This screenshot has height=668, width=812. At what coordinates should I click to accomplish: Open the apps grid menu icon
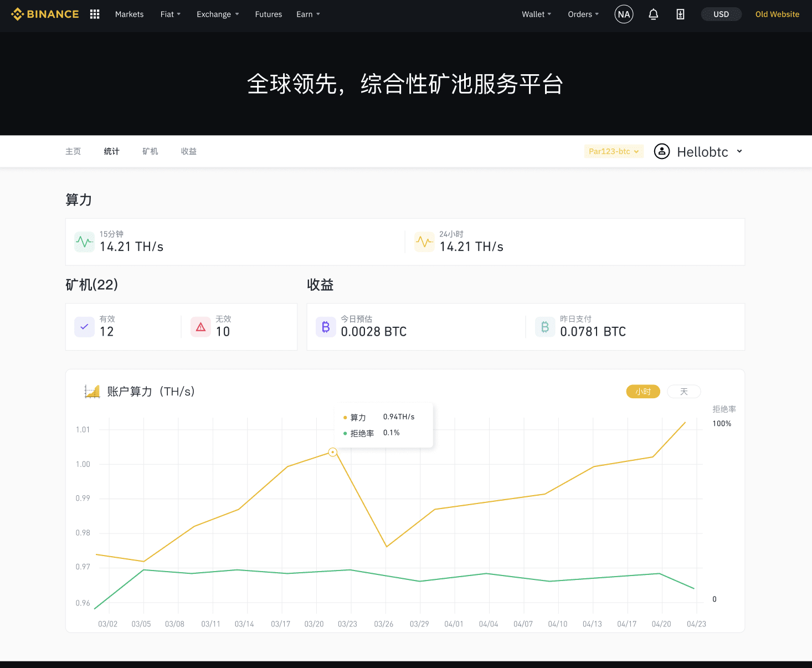coord(95,14)
